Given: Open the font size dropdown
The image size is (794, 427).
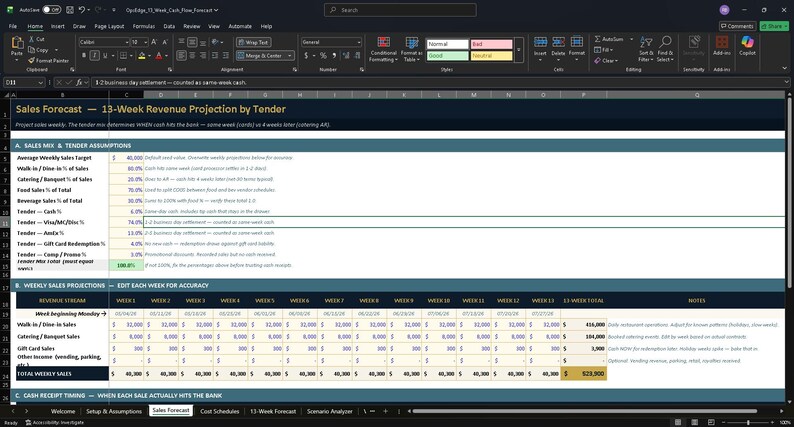Looking at the screenshot, I should (x=146, y=42).
